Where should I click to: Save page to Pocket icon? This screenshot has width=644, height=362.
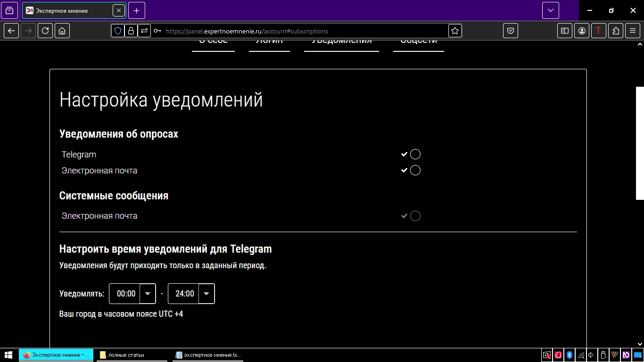[x=511, y=31]
